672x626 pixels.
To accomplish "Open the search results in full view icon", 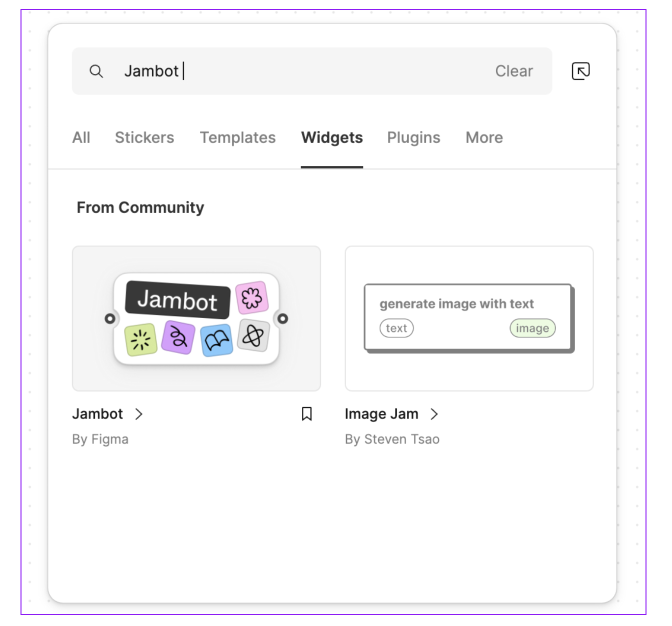I will 580,71.
